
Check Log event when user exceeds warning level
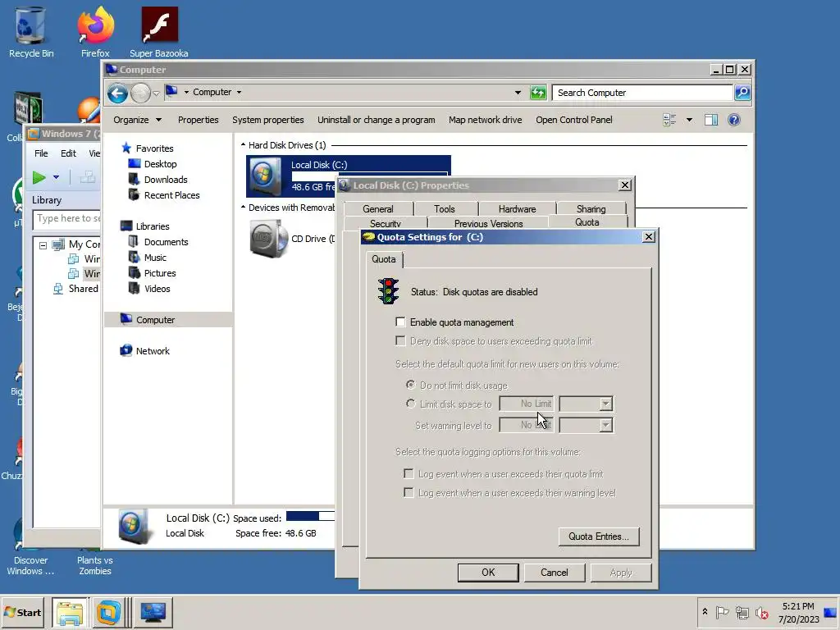(409, 492)
